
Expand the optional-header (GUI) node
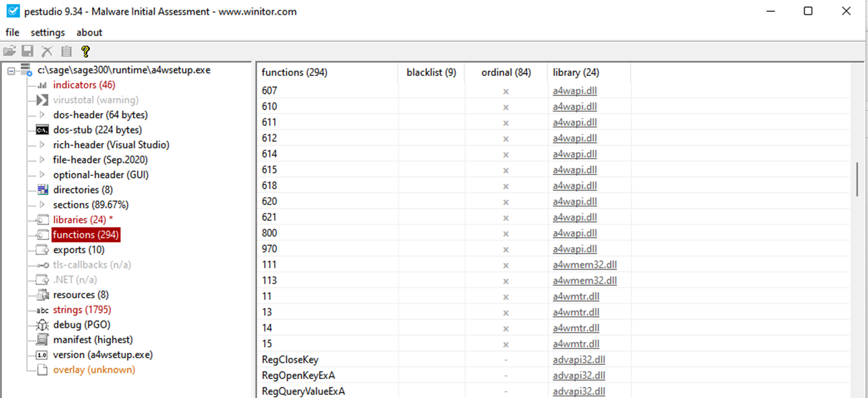tap(42, 175)
